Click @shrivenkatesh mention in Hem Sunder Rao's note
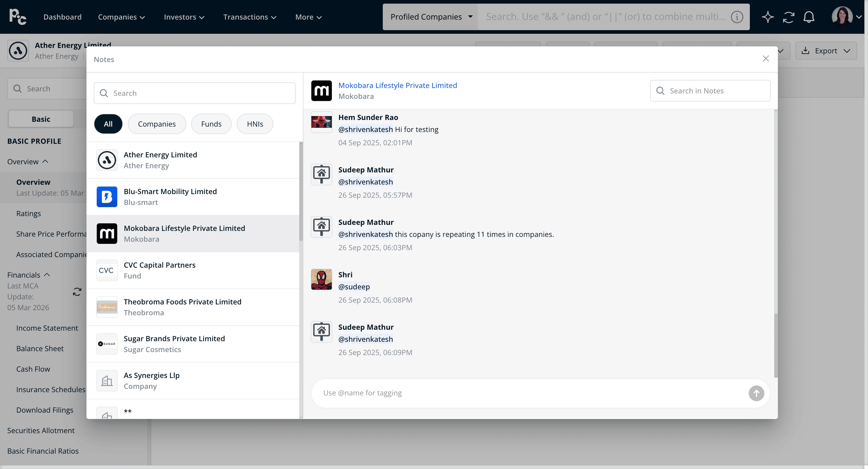This screenshot has height=469, width=868. click(366, 129)
